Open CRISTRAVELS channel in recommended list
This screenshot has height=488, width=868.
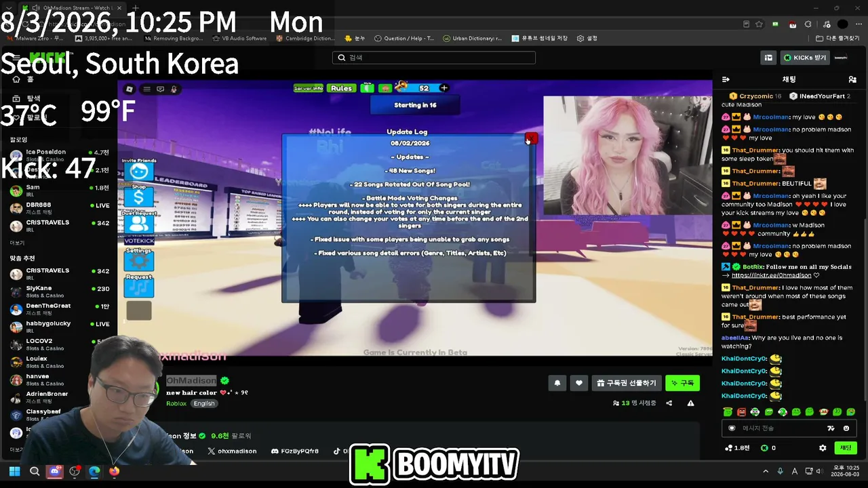pyautogui.click(x=60, y=274)
